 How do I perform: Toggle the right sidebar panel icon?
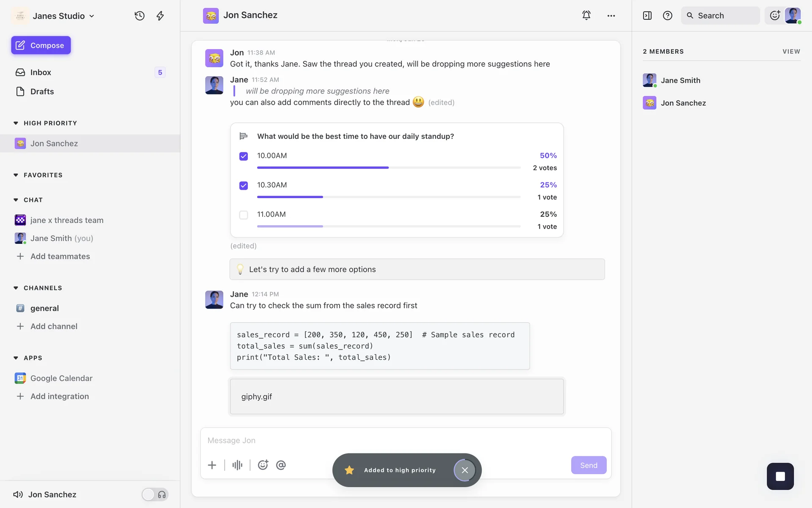[647, 16]
